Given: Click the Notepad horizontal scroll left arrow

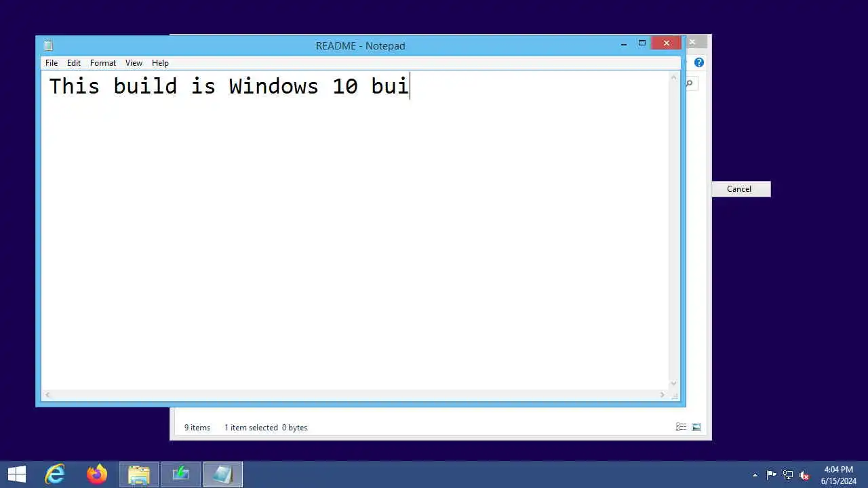Looking at the screenshot, I should point(47,394).
